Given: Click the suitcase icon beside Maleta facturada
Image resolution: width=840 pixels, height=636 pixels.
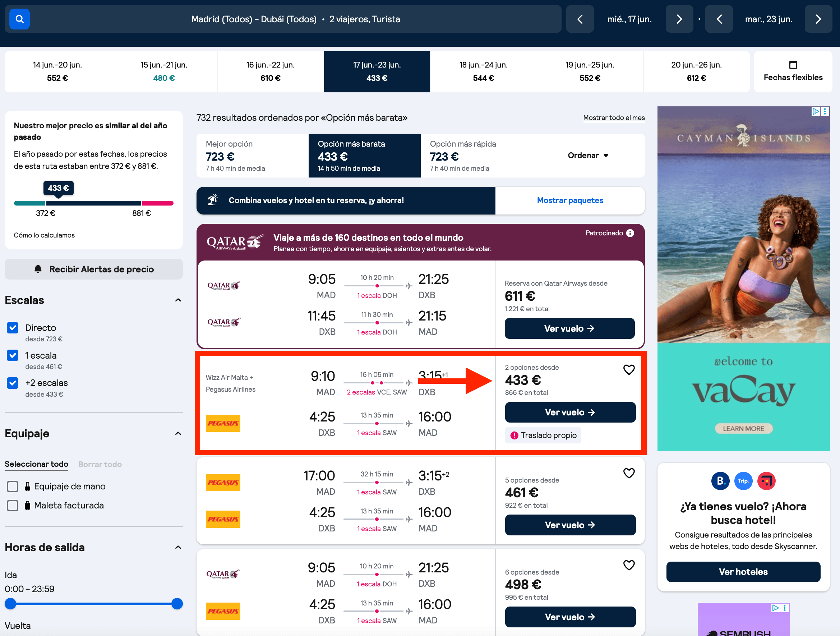Looking at the screenshot, I should coord(27,505).
